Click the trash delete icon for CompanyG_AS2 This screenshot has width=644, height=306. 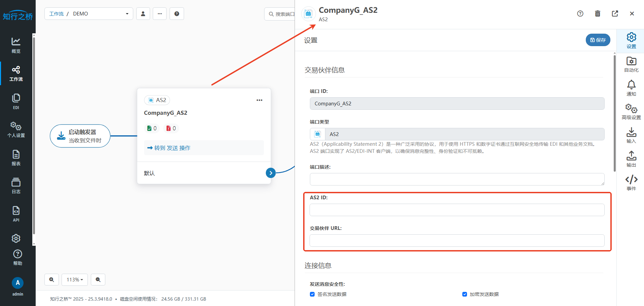click(x=597, y=13)
